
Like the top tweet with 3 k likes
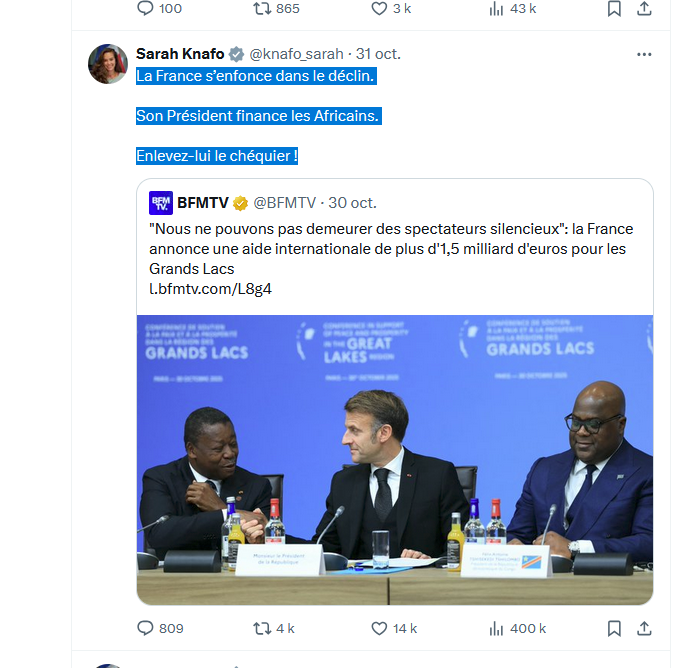[x=379, y=8]
